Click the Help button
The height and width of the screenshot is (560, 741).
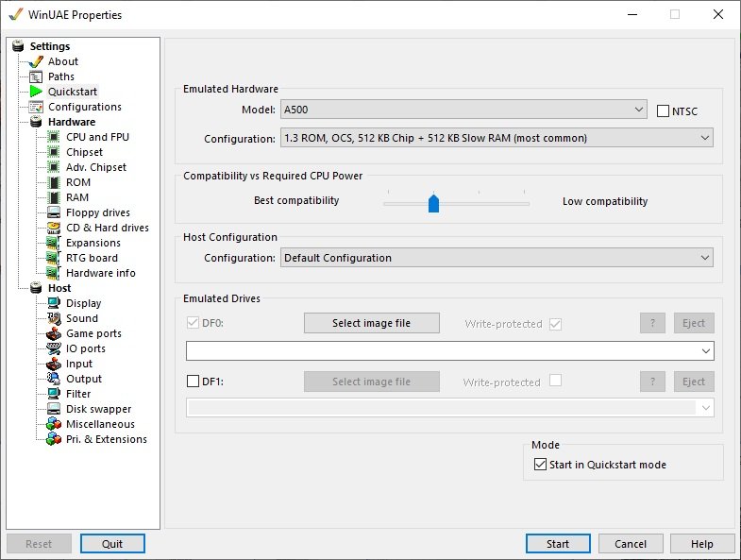click(701, 544)
